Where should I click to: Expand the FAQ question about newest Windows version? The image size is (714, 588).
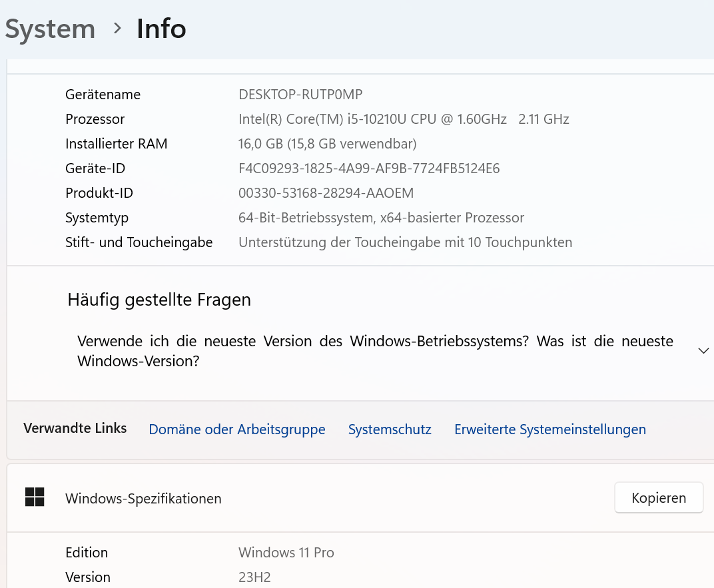[x=375, y=351]
